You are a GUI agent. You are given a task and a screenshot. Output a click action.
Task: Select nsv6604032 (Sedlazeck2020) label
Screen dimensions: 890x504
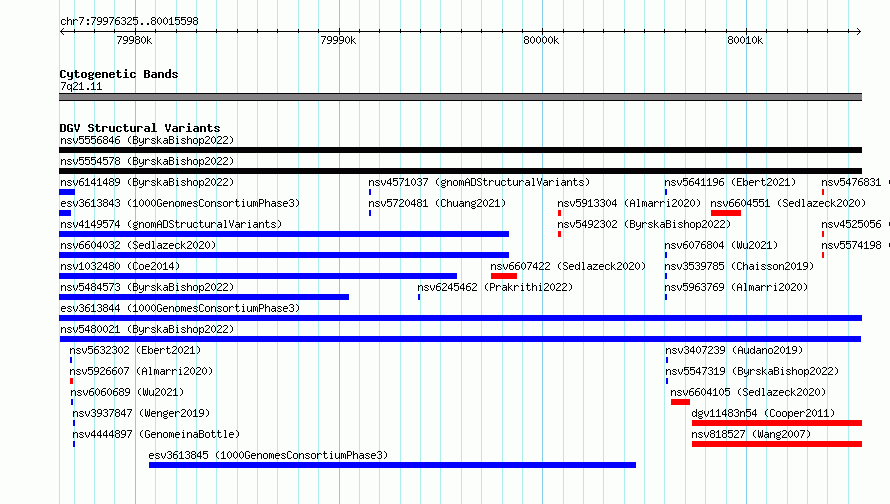138,245
